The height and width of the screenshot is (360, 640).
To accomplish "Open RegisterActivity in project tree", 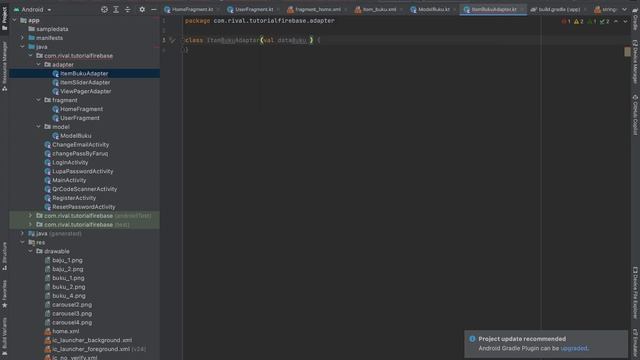I will pyautogui.click(x=70, y=198).
